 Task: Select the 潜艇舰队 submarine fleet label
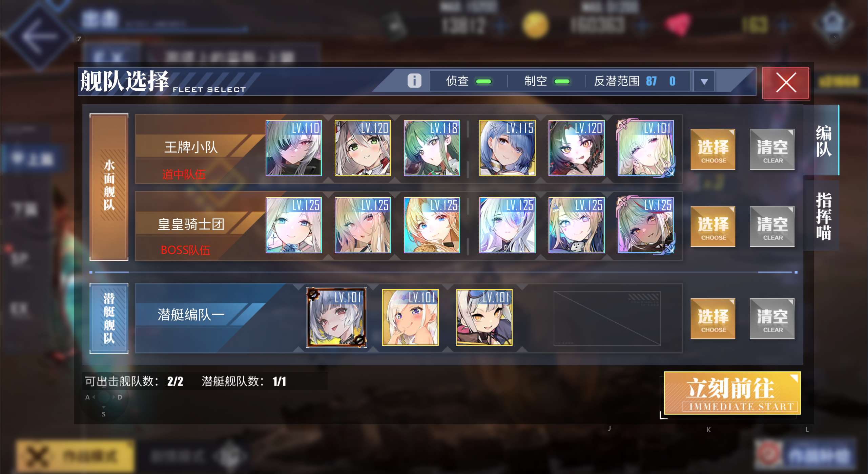(109, 318)
